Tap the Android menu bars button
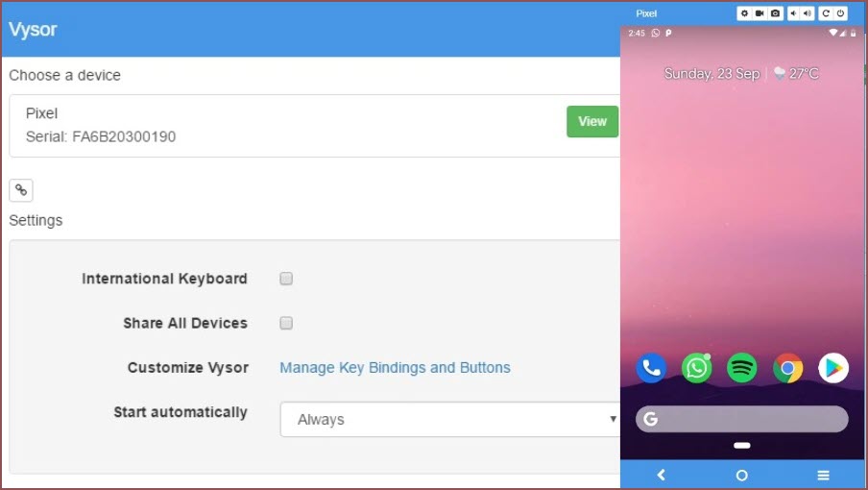 [x=823, y=475]
